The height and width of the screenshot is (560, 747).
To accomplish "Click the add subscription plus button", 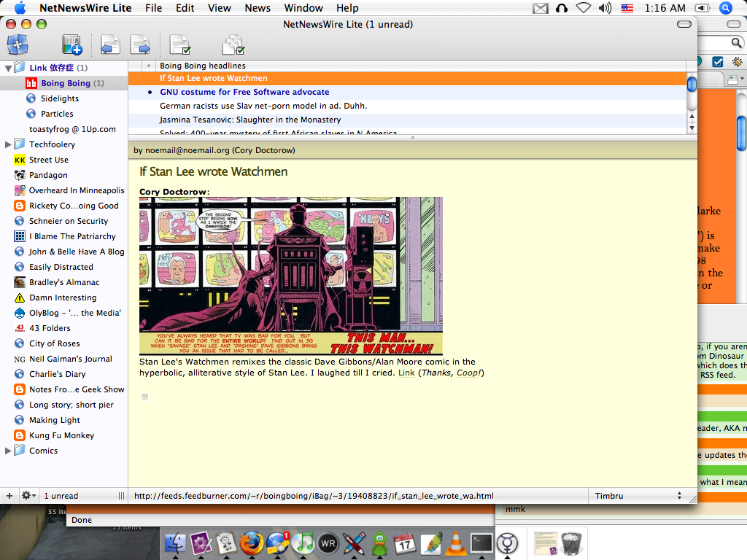I will click(9, 496).
